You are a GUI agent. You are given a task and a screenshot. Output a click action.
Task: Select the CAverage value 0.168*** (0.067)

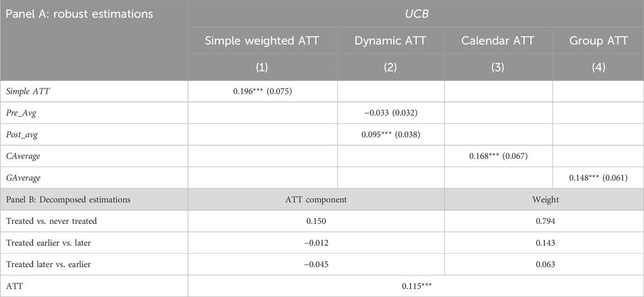[498, 156]
